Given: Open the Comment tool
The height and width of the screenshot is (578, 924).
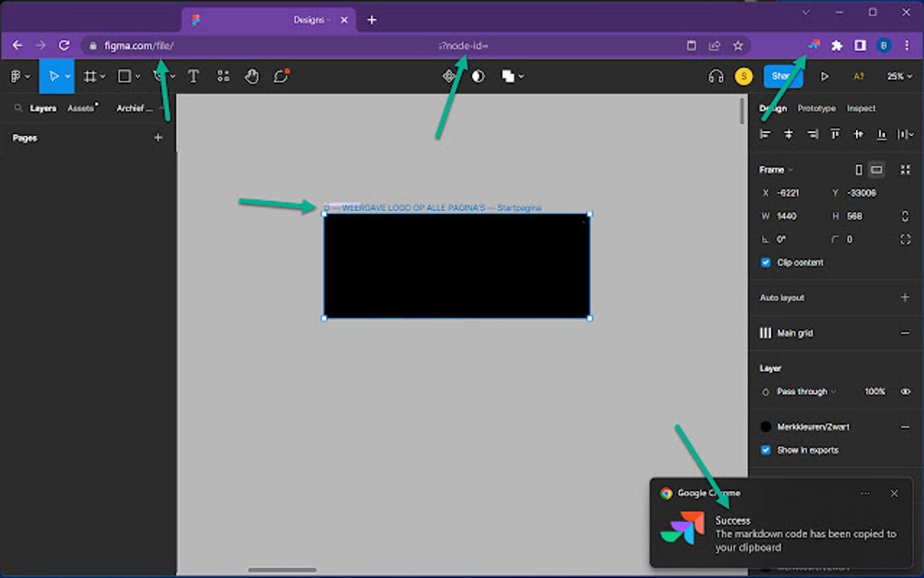Looking at the screenshot, I should [282, 76].
